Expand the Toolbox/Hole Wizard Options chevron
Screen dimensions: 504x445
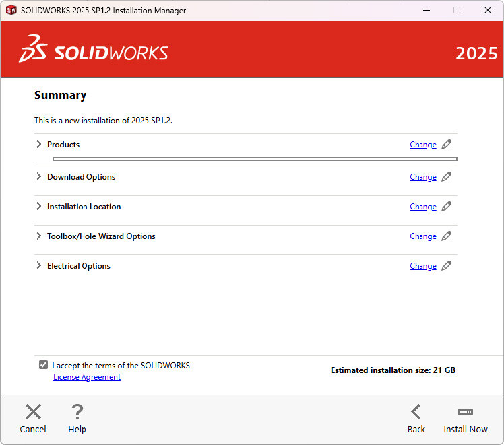39,236
